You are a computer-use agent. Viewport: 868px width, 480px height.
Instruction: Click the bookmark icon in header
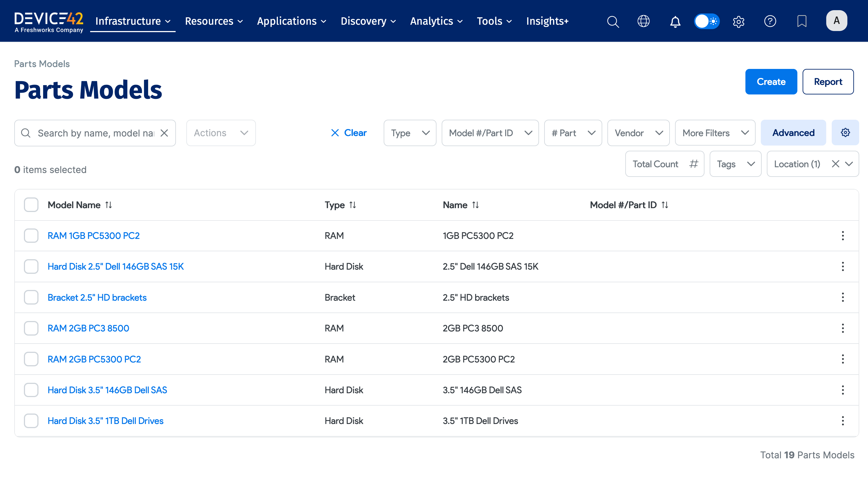pyautogui.click(x=801, y=21)
